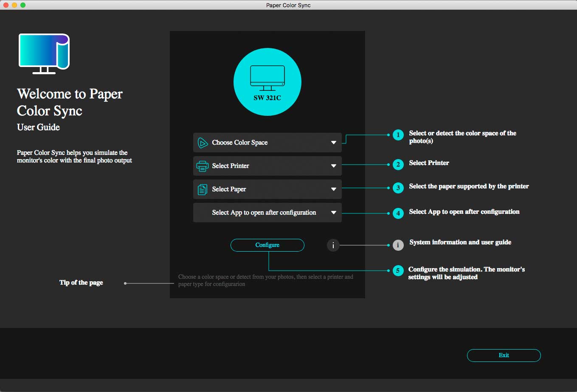
Task: Click the 'Select Paper' label text
Action: (x=229, y=189)
